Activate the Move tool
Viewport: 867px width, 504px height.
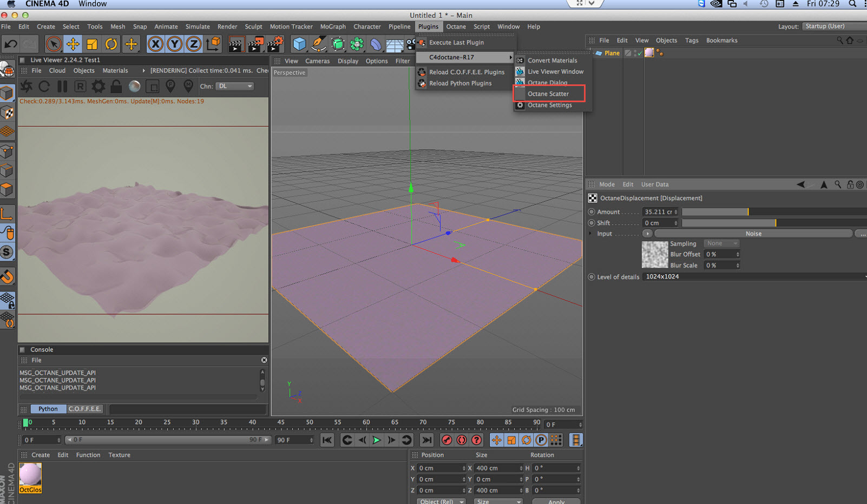pos(73,44)
